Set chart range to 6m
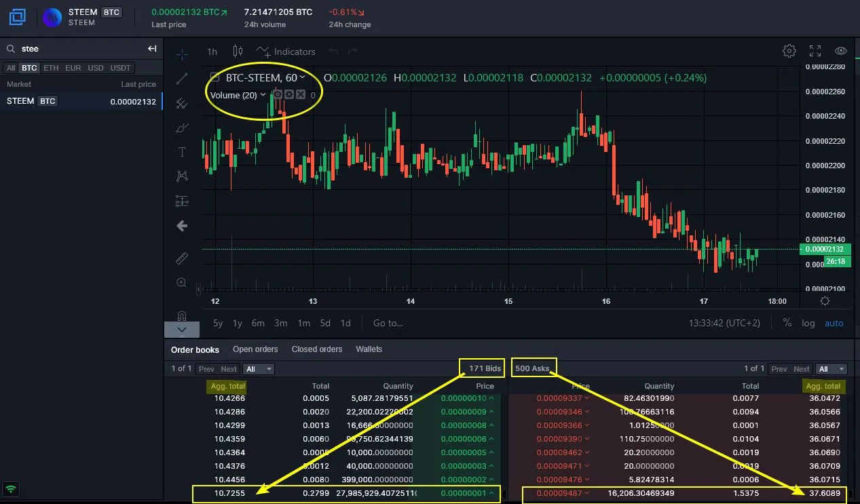 258,323
